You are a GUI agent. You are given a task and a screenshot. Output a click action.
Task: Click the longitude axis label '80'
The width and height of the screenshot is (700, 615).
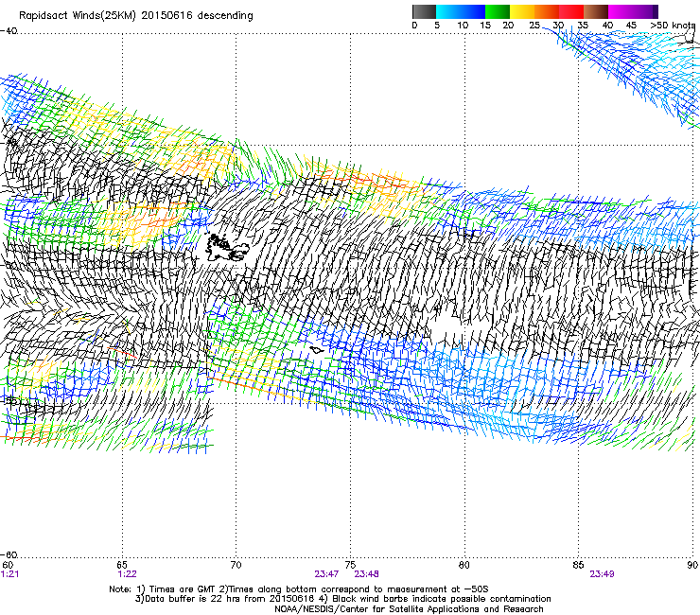click(x=464, y=565)
